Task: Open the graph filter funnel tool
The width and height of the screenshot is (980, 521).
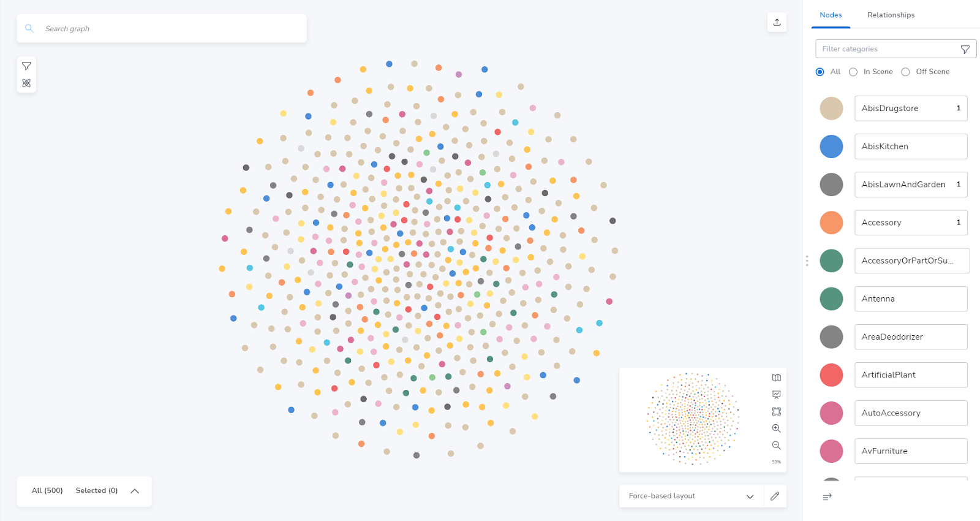Action: (x=26, y=66)
